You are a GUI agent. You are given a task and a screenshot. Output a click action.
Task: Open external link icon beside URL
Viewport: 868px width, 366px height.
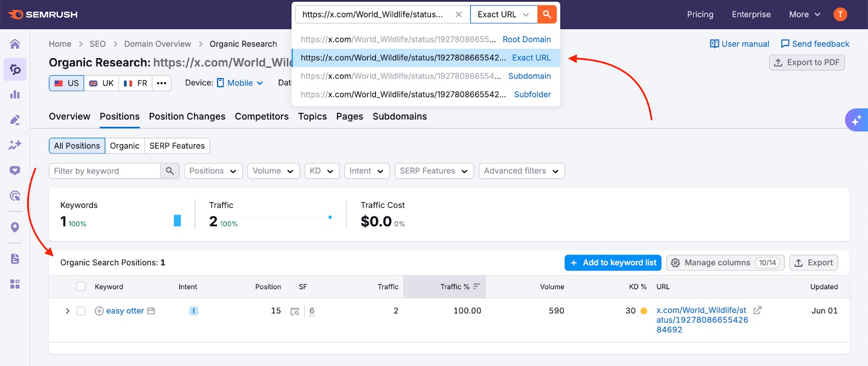(757, 310)
